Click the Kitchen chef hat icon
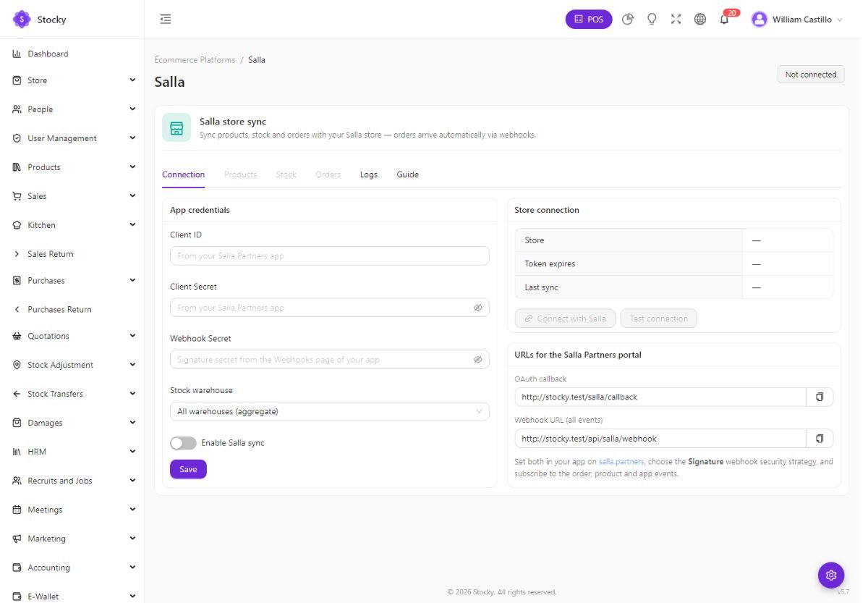868x603 pixels. pyautogui.click(x=17, y=225)
